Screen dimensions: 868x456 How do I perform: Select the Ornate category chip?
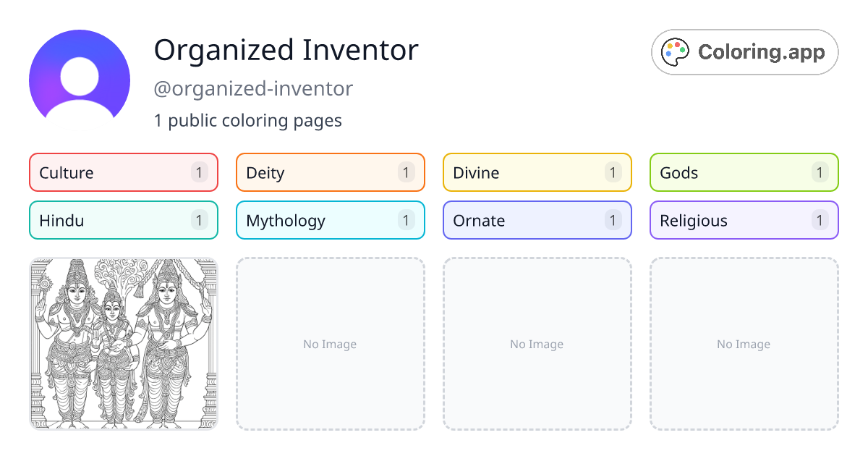tap(537, 220)
